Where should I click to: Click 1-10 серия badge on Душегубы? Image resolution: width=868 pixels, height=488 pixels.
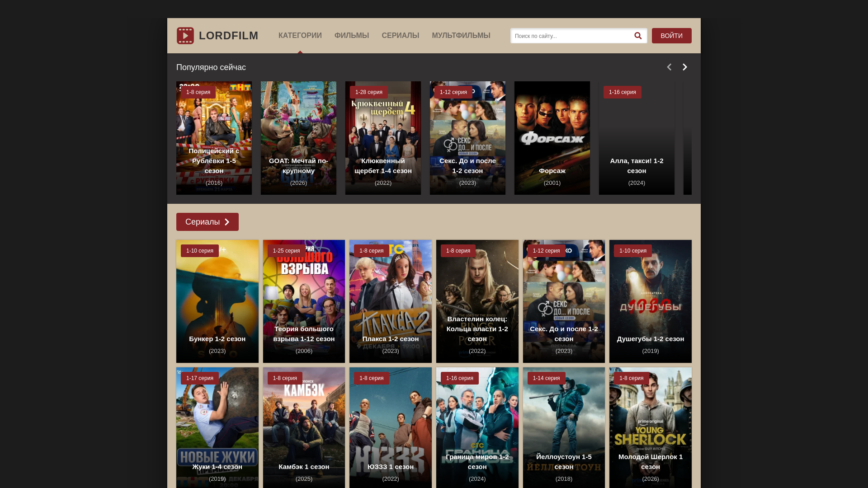tap(633, 251)
